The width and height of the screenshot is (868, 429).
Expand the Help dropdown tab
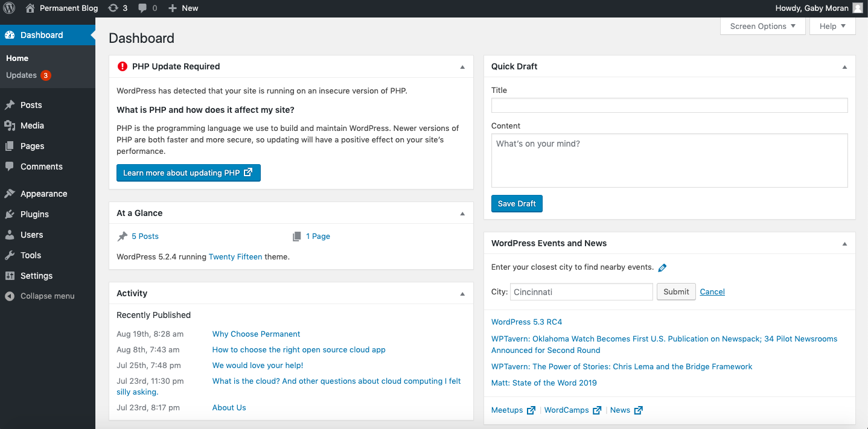pos(832,27)
